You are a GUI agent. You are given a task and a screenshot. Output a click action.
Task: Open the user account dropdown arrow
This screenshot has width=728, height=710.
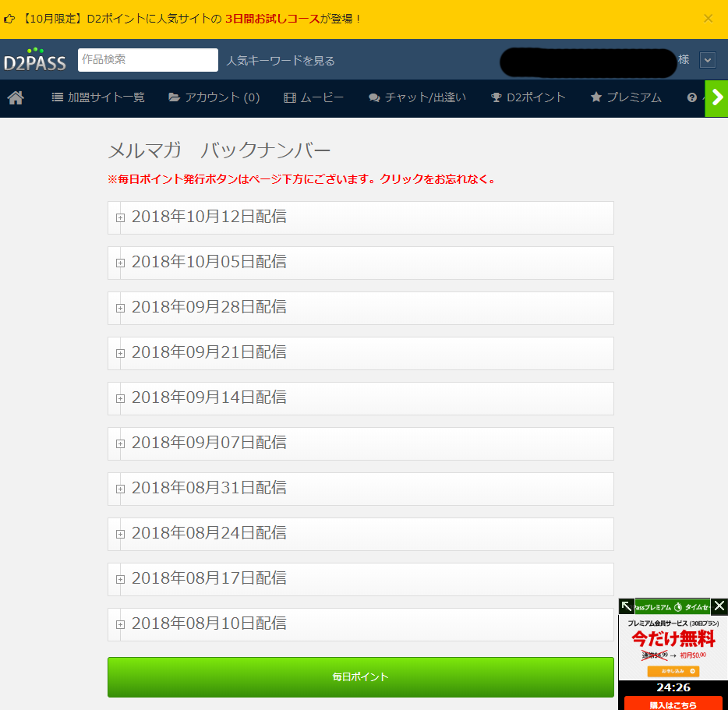tap(707, 60)
